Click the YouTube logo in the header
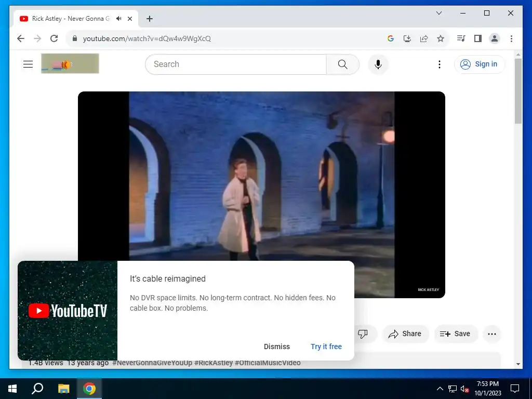Viewport: 532px width, 399px height. click(70, 63)
